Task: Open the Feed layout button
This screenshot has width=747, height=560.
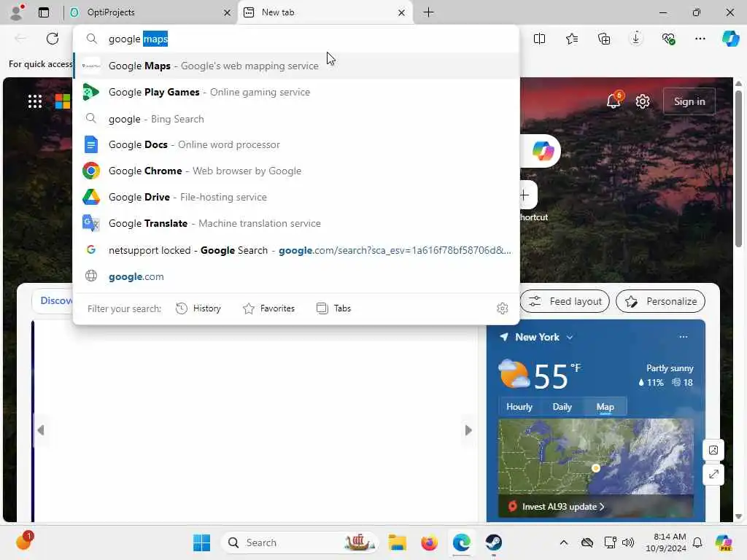Action: click(565, 301)
